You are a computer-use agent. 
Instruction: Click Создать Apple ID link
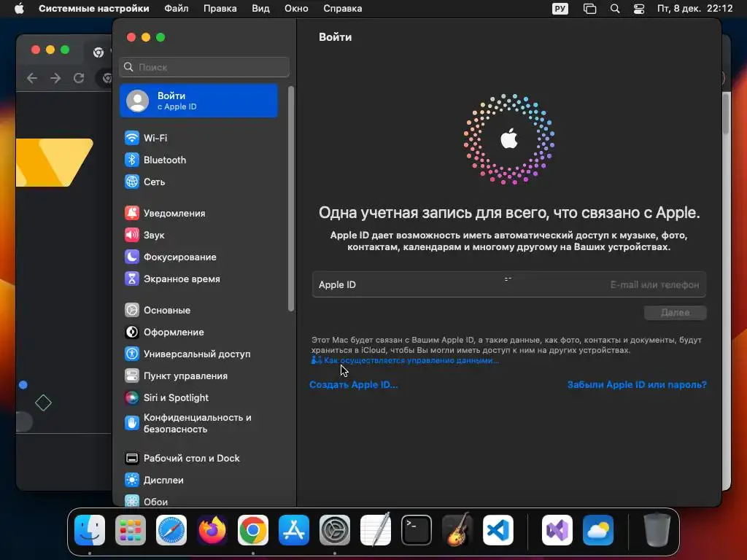(354, 385)
